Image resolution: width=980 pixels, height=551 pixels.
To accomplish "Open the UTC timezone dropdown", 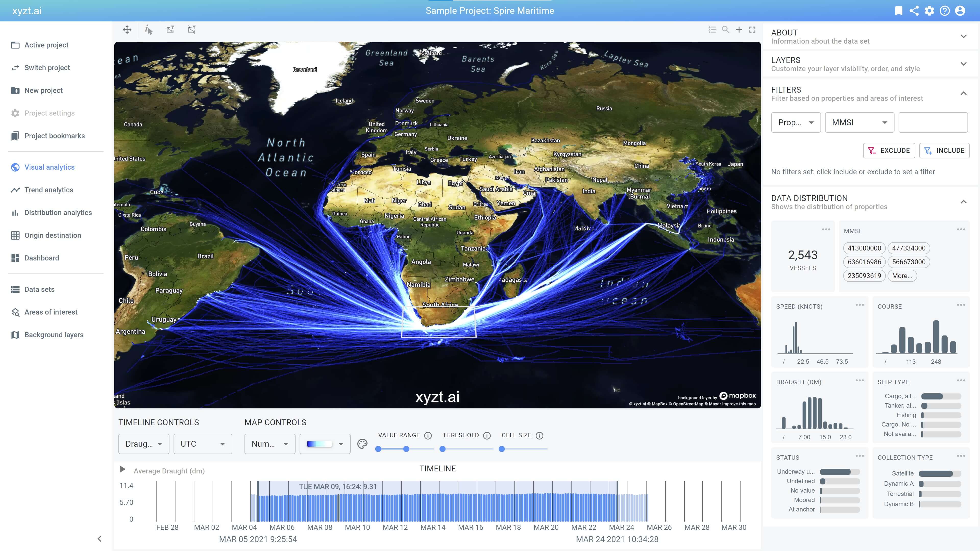I will click(203, 444).
